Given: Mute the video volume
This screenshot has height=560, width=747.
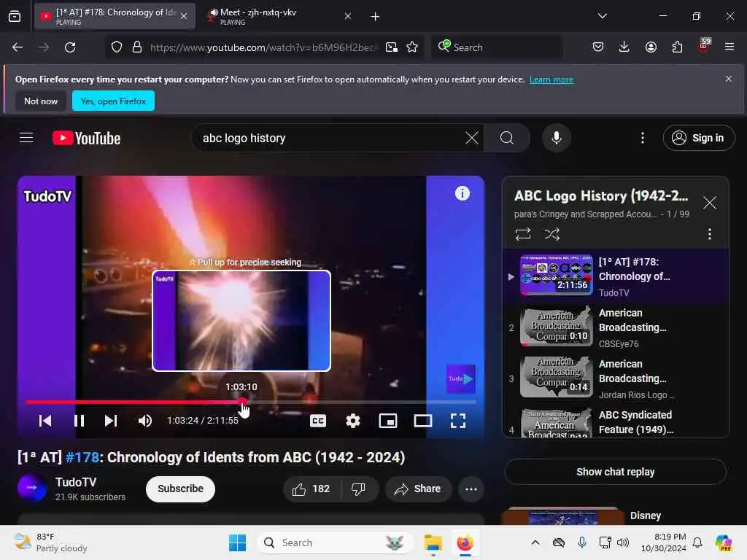Looking at the screenshot, I should [145, 421].
